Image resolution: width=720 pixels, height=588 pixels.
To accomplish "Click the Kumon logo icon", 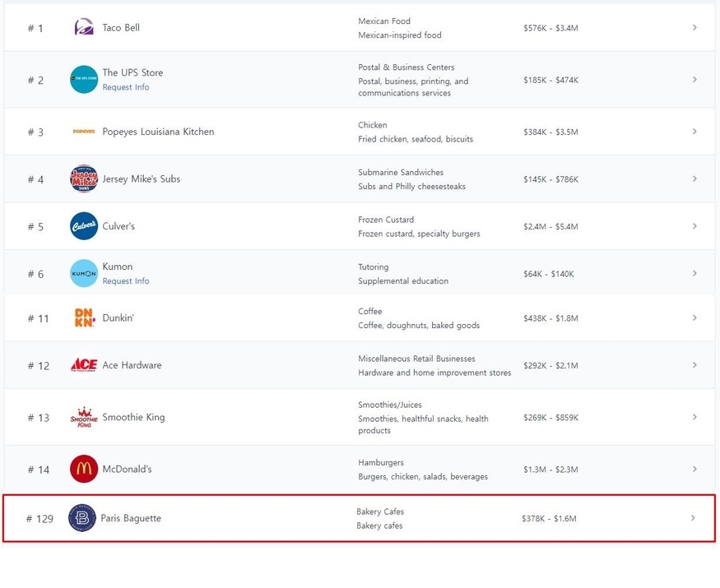I will pos(84,273).
